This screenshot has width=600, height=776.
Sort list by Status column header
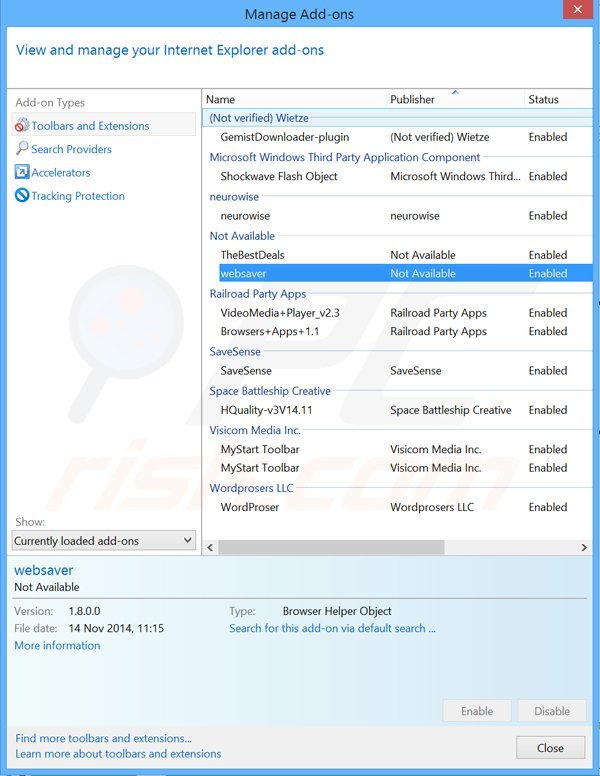[558, 99]
